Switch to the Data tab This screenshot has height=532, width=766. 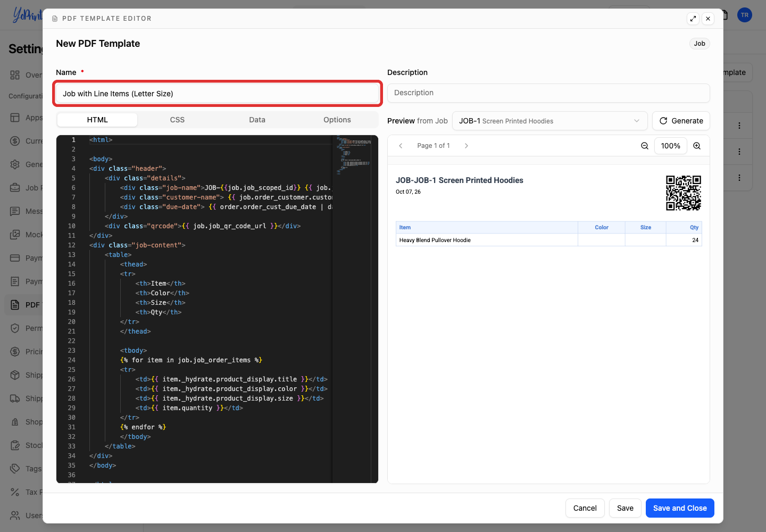(x=257, y=120)
